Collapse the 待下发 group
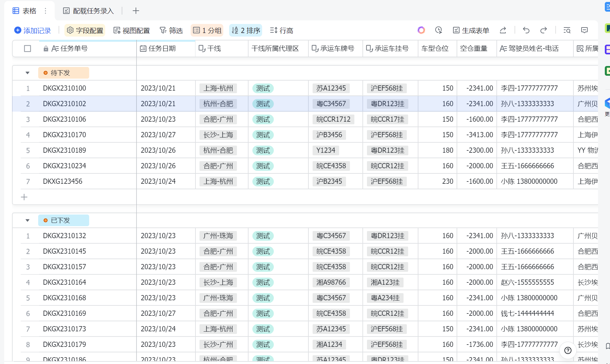The image size is (610, 364). [28, 73]
